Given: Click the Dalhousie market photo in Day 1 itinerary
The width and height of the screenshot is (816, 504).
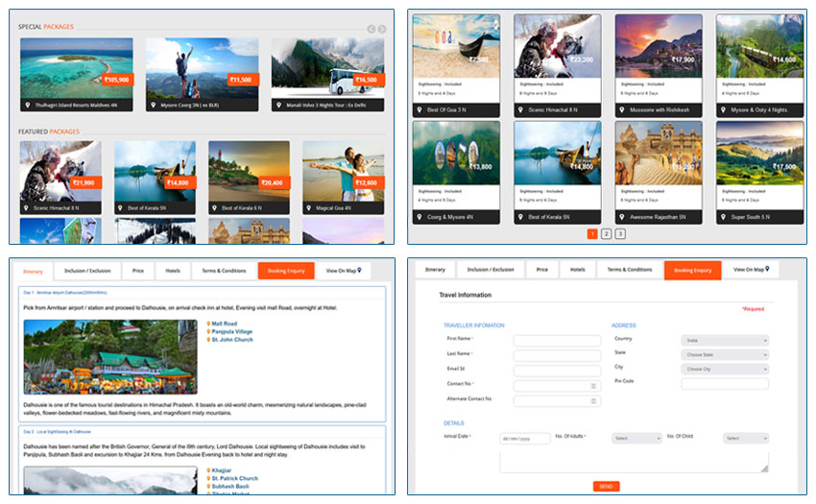Looking at the screenshot, I should click(x=110, y=357).
